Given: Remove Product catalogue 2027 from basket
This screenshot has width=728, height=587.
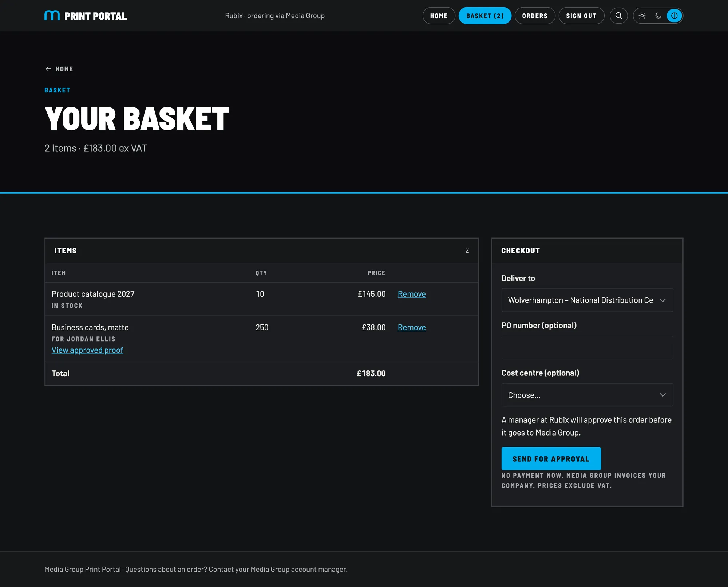Looking at the screenshot, I should (x=412, y=294).
